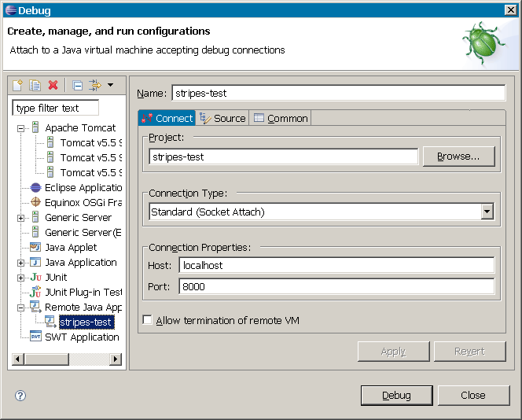Open the Connection Type dropdown
Image resolution: width=522 pixels, height=420 pixels.
tap(487, 212)
